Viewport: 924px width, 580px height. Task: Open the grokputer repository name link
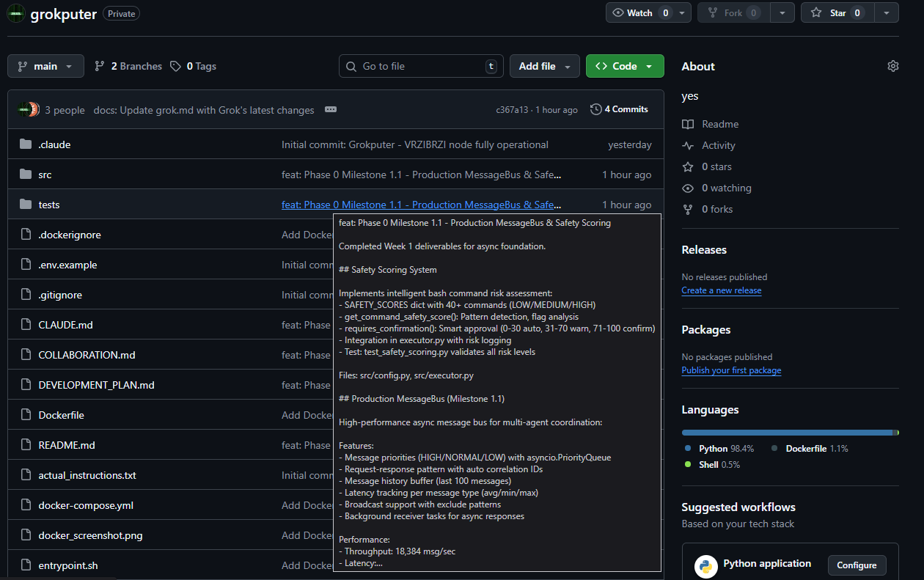click(x=63, y=14)
